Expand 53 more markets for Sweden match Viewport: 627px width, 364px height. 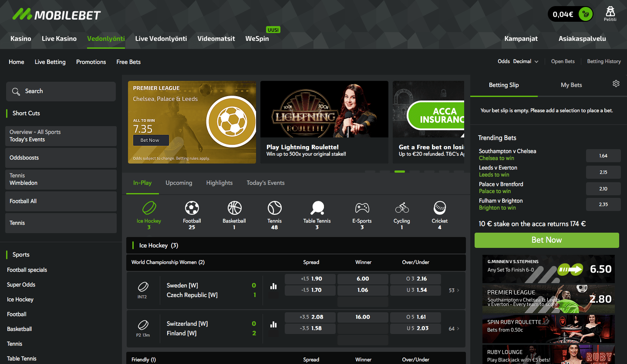(x=454, y=290)
